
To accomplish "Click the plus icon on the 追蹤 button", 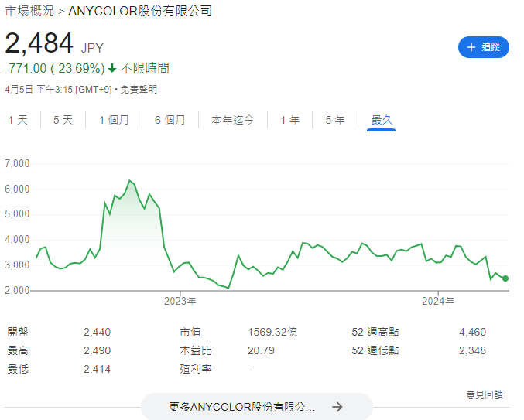I will point(471,47).
